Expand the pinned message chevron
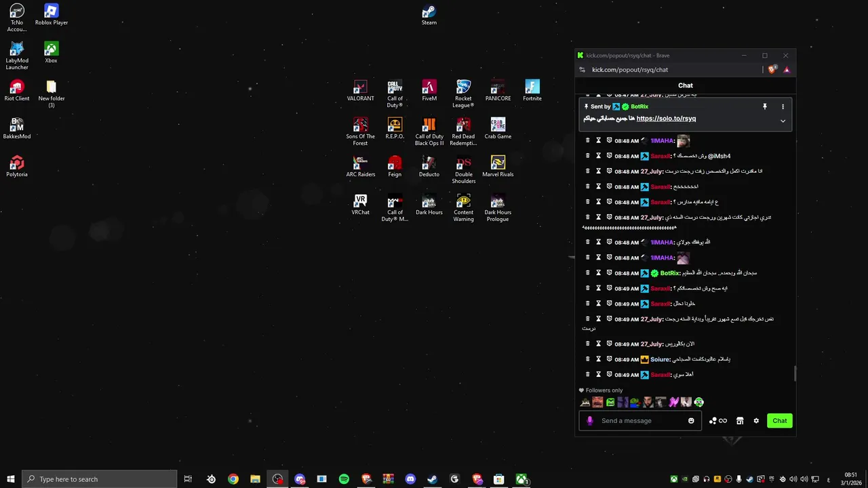The height and width of the screenshot is (488, 868). pyautogui.click(x=783, y=121)
